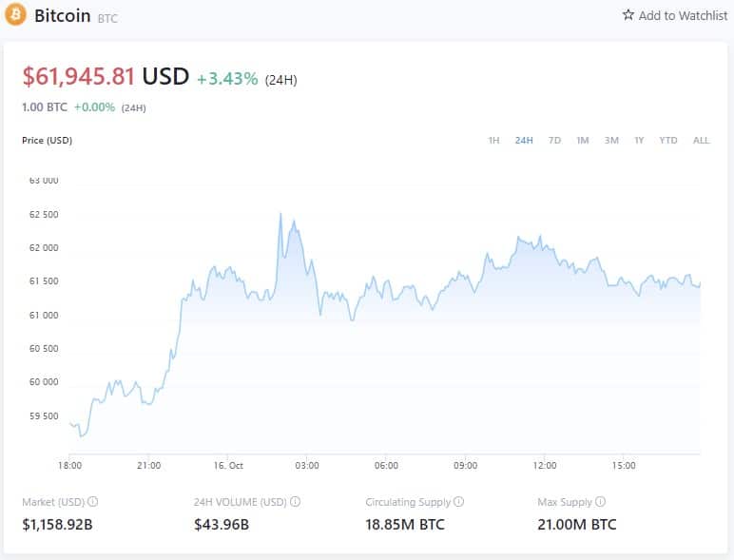Open info icon next to Market (USD)

pyautogui.click(x=92, y=501)
